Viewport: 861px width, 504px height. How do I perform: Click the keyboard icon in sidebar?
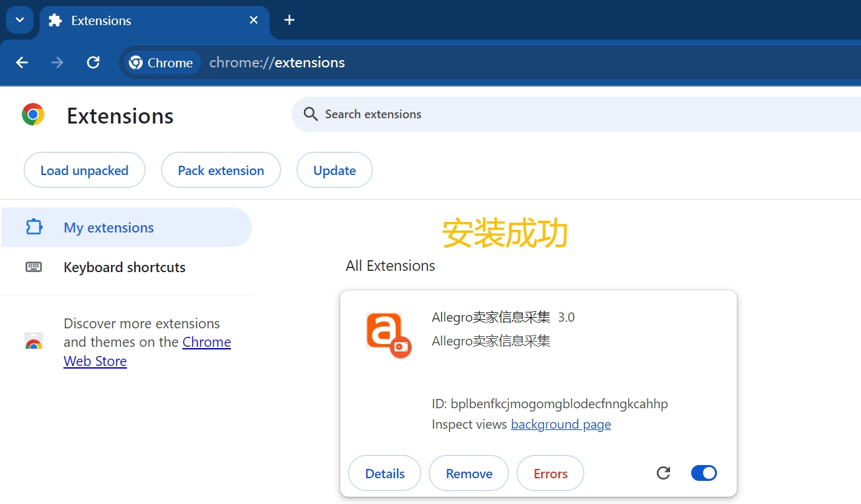coord(34,267)
